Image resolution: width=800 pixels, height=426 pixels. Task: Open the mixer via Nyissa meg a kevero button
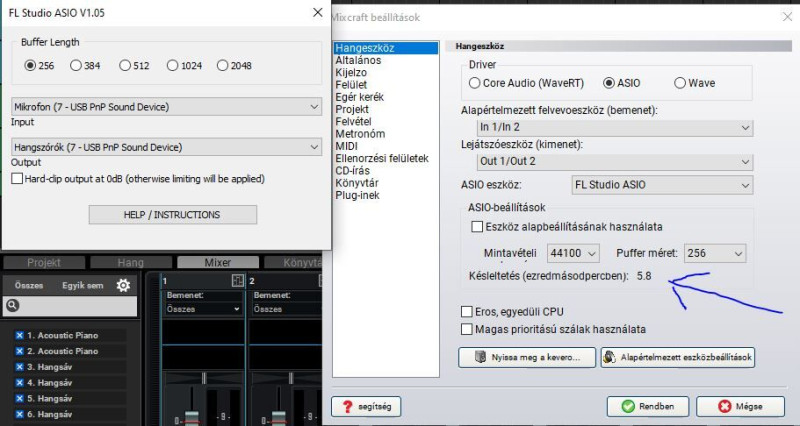pyautogui.click(x=527, y=357)
